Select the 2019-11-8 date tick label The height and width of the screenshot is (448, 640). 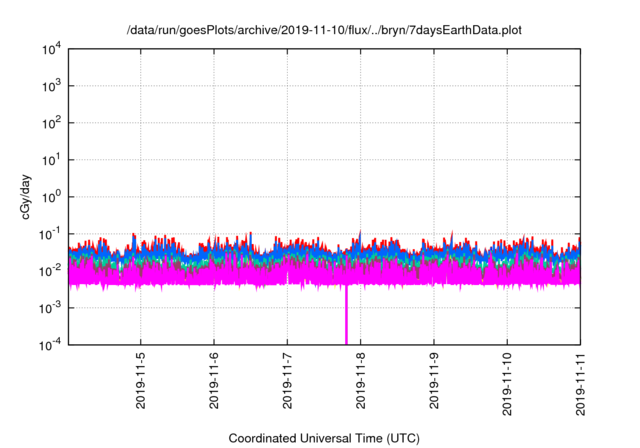click(360, 382)
